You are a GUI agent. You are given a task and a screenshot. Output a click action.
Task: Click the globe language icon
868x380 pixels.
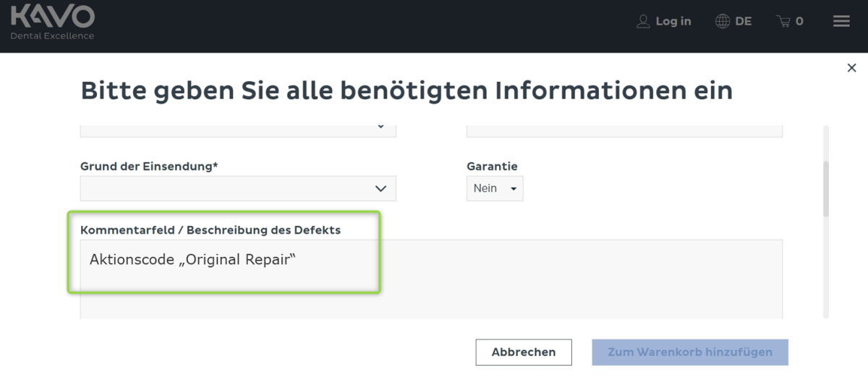[722, 22]
